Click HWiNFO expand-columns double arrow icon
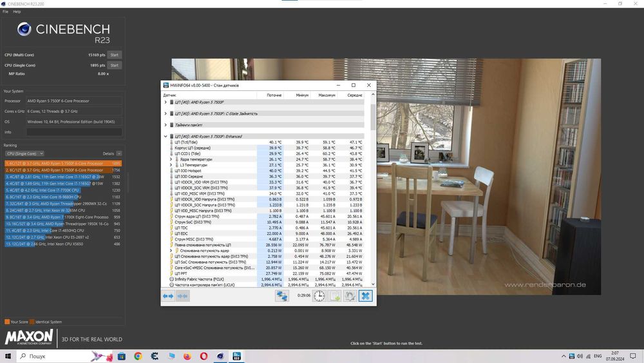The width and height of the screenshot is (644, 363). pyautogui.click(x=168, y=296)
